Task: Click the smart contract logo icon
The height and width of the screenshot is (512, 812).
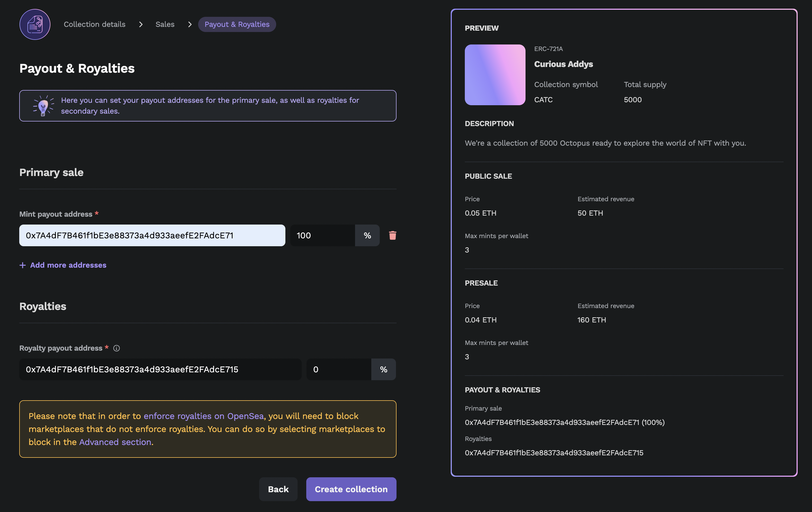Action: [35, 24]
